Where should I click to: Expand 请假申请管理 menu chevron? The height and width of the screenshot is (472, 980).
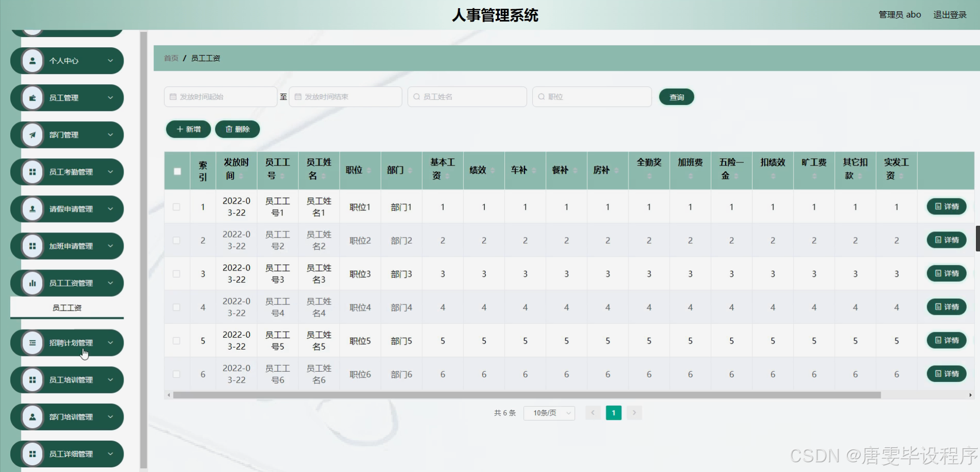(x=110, y=209)
